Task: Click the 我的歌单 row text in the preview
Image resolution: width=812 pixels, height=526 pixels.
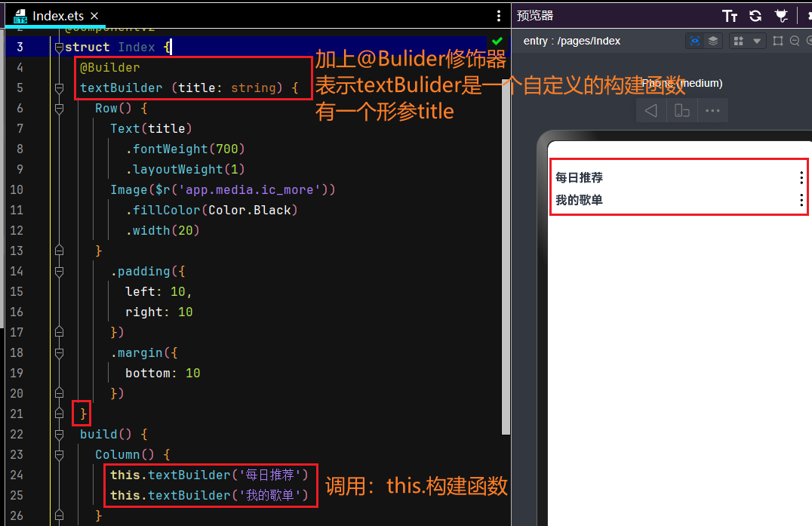Action: pos(579,200)
